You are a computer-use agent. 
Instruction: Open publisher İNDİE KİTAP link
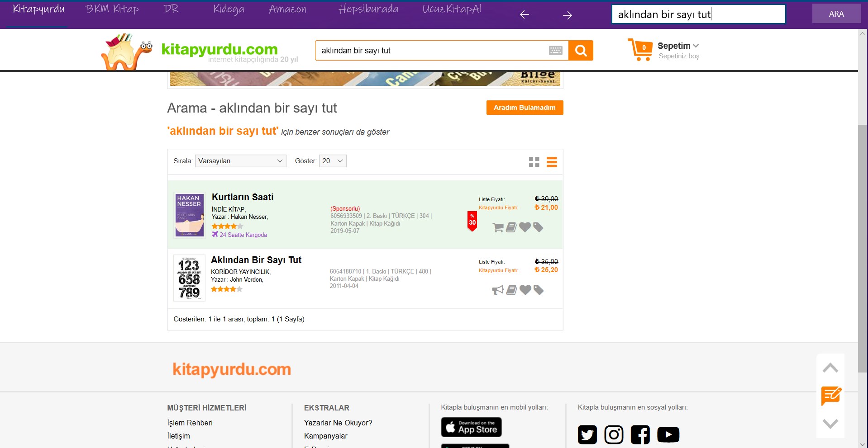(x=228, y=209)
